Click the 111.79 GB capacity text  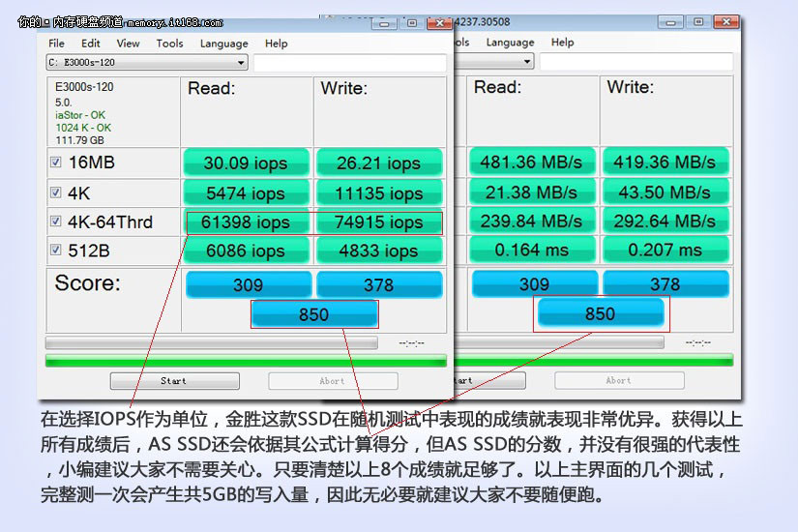click(x=80, y=140)
